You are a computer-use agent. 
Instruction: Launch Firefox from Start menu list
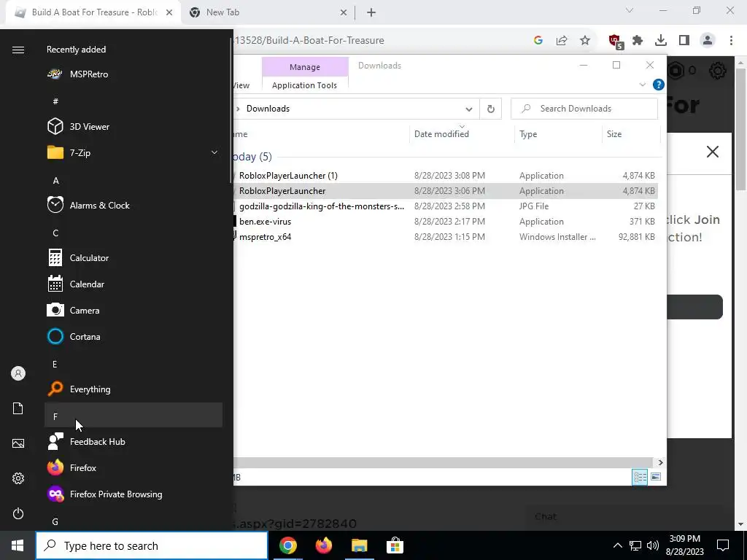click(x=133, y=467)
